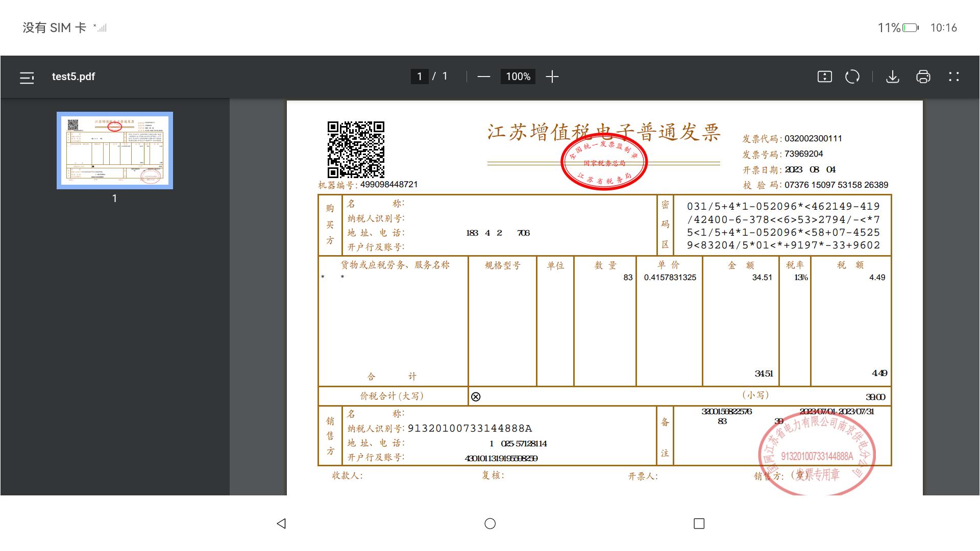The height and width of the screenshot is (551, 980).
Task: Click the circled X symbol in total row
Action: point(476,397)
